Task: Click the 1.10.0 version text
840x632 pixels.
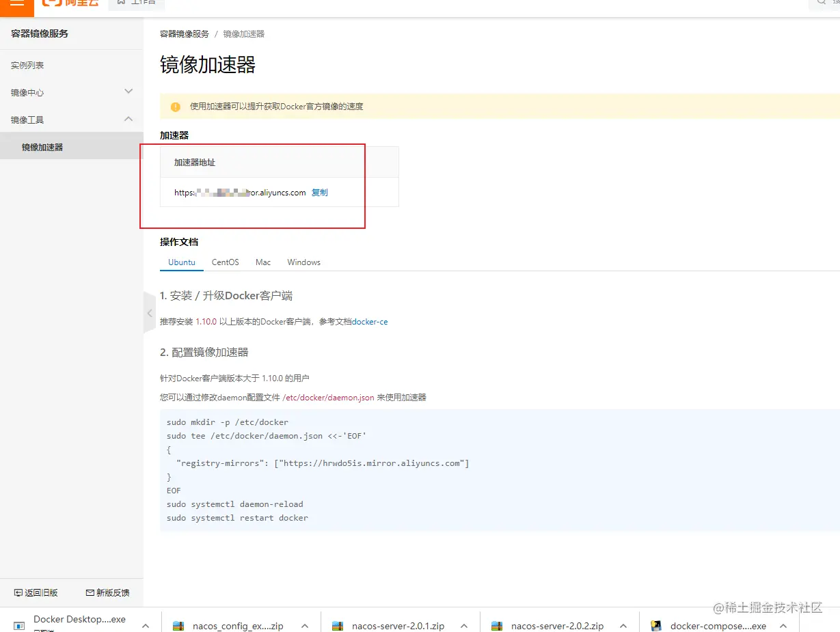Action: point(206,322)
